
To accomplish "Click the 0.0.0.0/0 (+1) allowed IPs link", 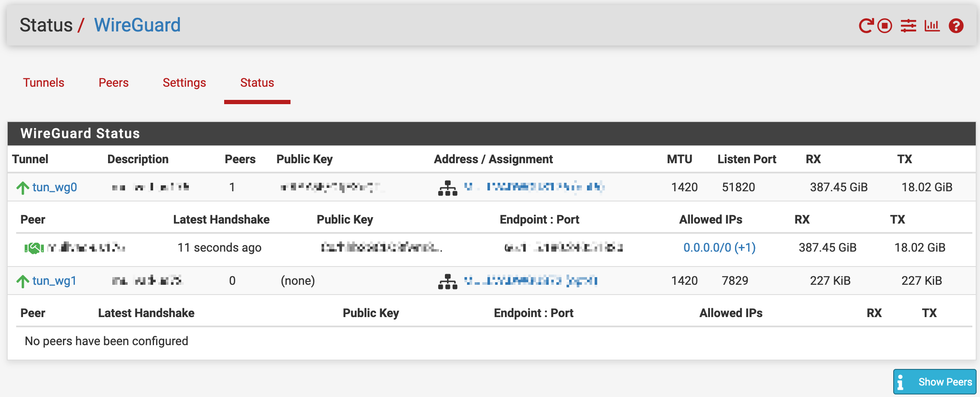I will (719, 247).
